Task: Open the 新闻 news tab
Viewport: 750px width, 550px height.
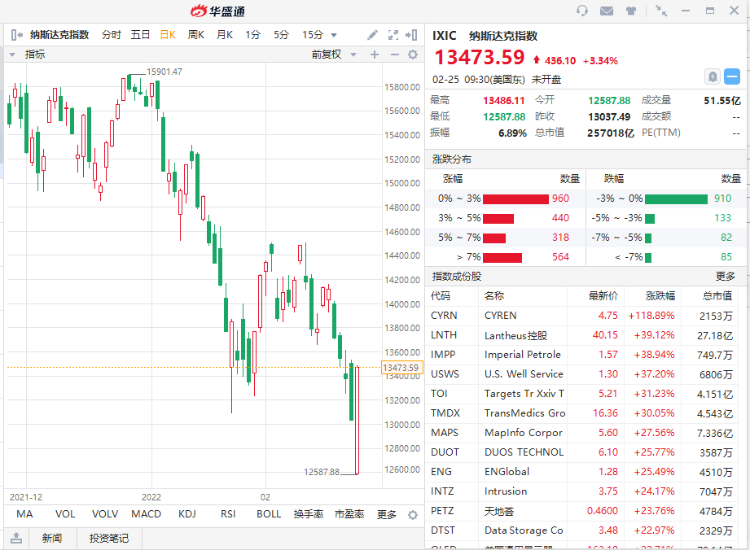Action: tap(52, 539)
